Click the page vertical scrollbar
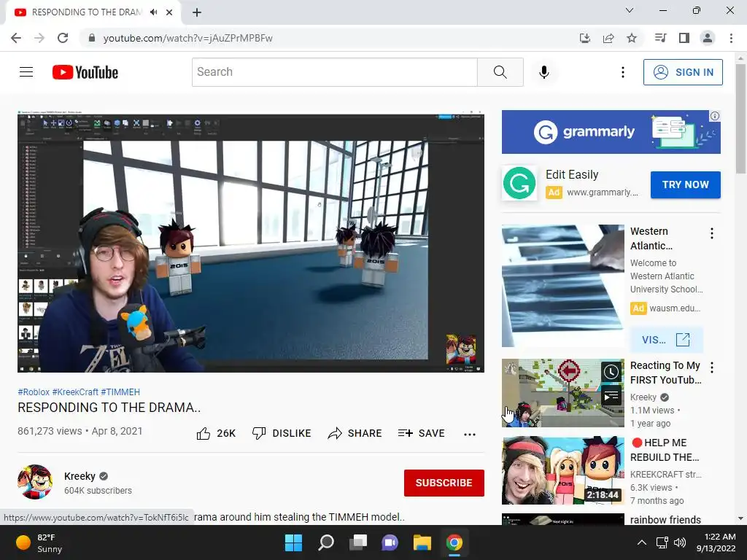 (x=740, y=119)
